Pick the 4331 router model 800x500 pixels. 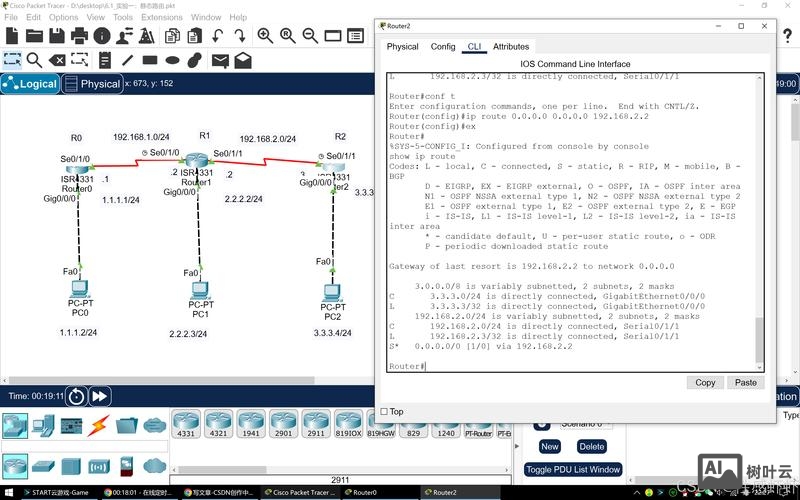186,423
